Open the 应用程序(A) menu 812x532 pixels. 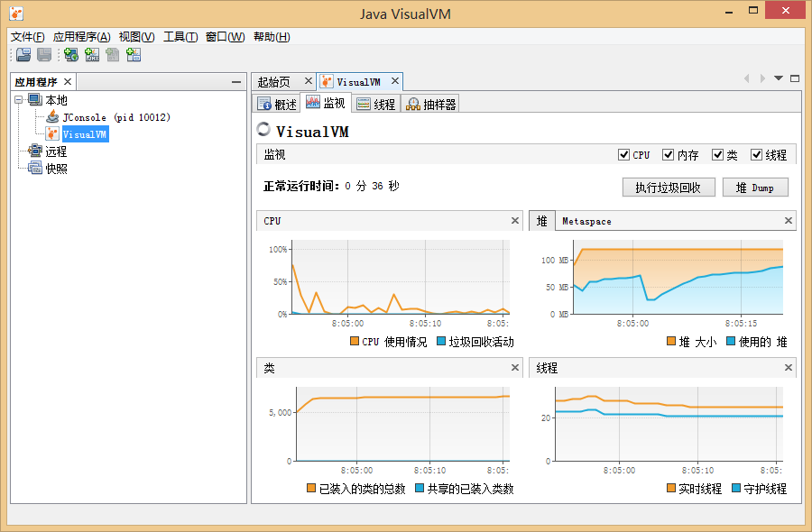(82, 37)
